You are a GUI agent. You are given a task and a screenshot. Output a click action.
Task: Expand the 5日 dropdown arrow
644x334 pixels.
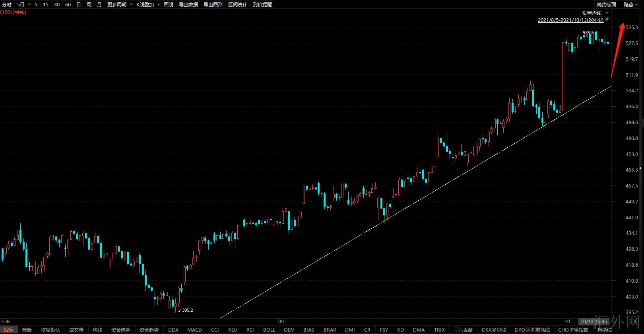[x=29, y=5]
